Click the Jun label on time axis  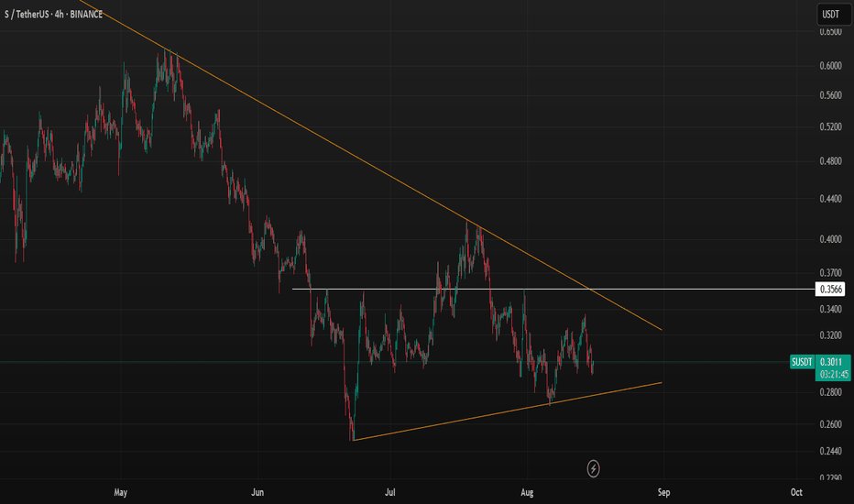(x=257, y=492)
